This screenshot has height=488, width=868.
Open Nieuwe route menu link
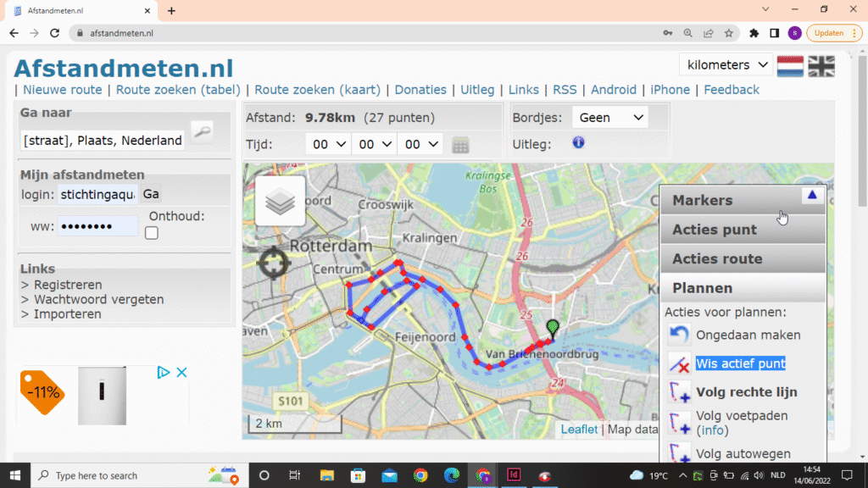63,90
